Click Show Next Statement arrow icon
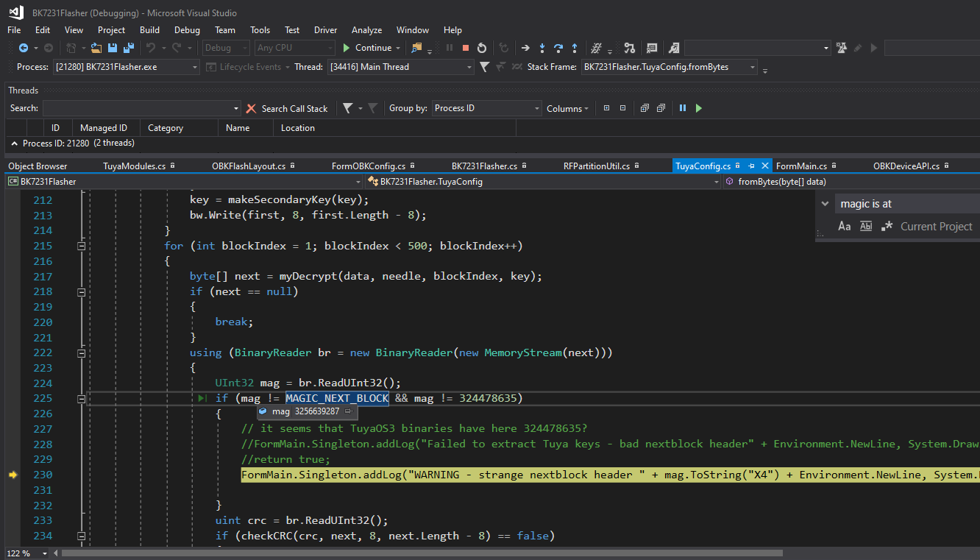The height and width of the screenshot is (560, 980). pyautogui.click(x=525, y=48)
